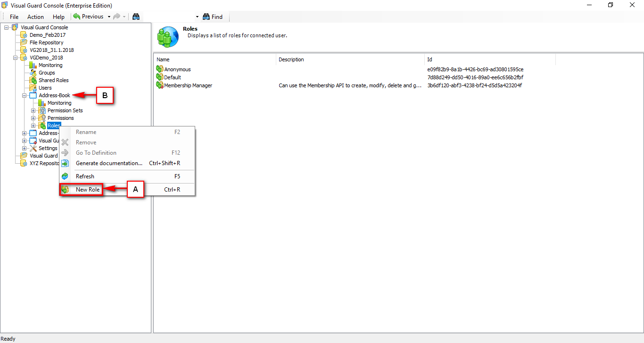
Task: Collapse the Address-Book tree branch
Action: pos(24,95)
